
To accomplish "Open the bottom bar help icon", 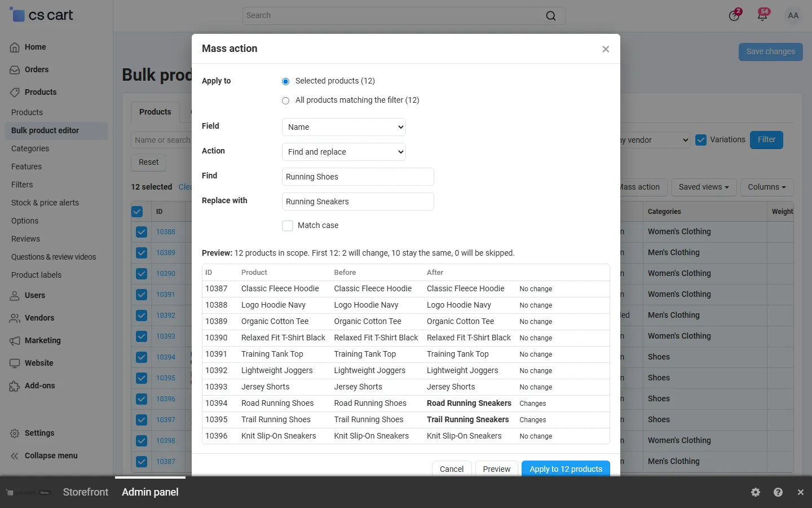I will pos(778,492).
